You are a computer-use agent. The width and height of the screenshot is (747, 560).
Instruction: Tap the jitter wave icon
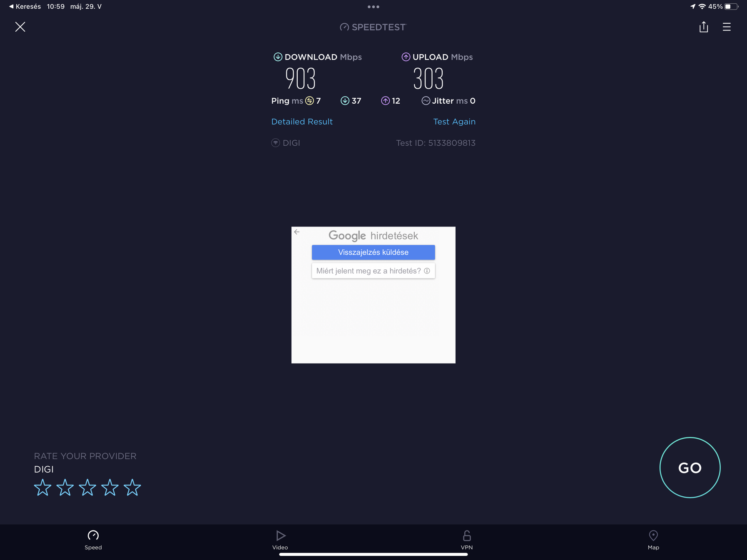tap(426, 101)
